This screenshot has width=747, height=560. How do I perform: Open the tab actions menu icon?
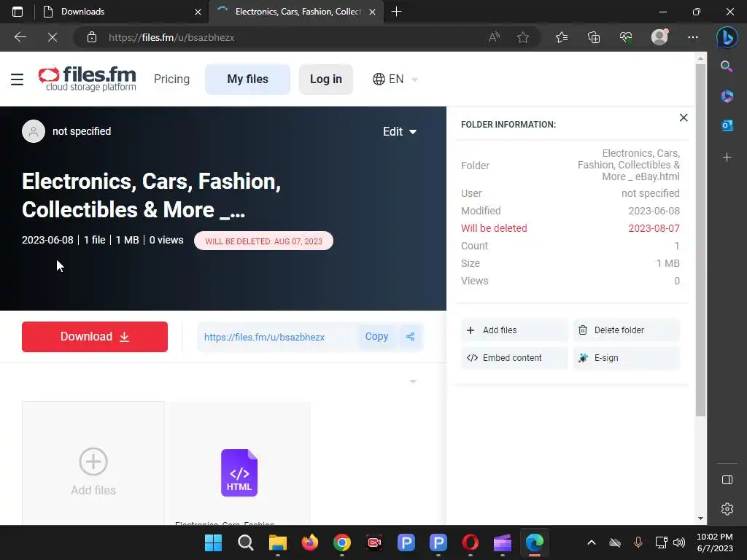(x=18, y=12)
